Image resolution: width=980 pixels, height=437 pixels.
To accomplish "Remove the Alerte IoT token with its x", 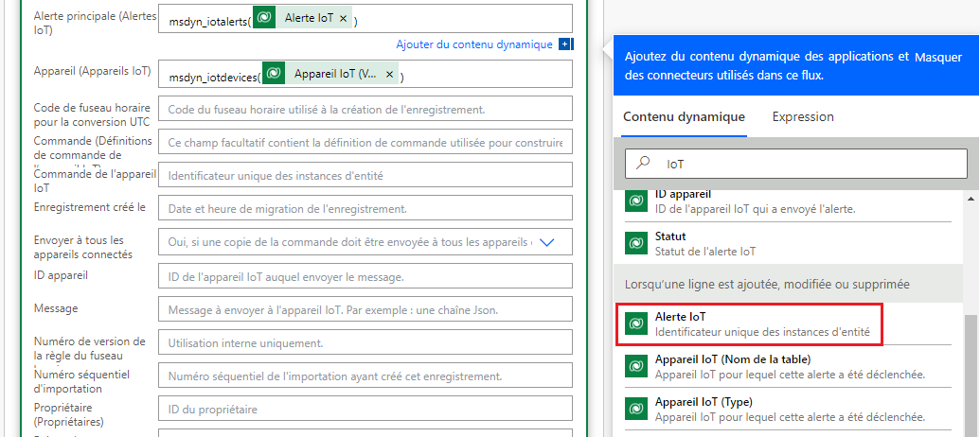I will (343, 19).
